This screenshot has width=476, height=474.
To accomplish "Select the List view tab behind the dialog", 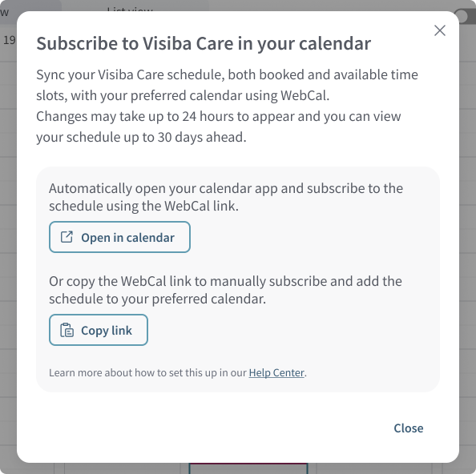I will [130, 9].
